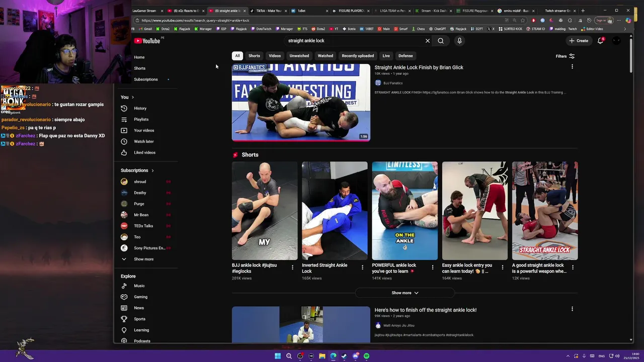Screen dimensions: 644x362
Task: Start voice search with the microphone
Action: point(459,41)
